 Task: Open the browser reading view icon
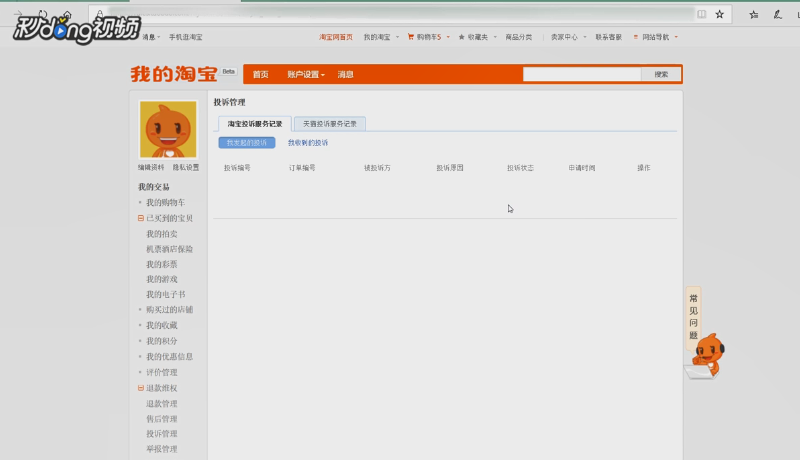(702, 14)
